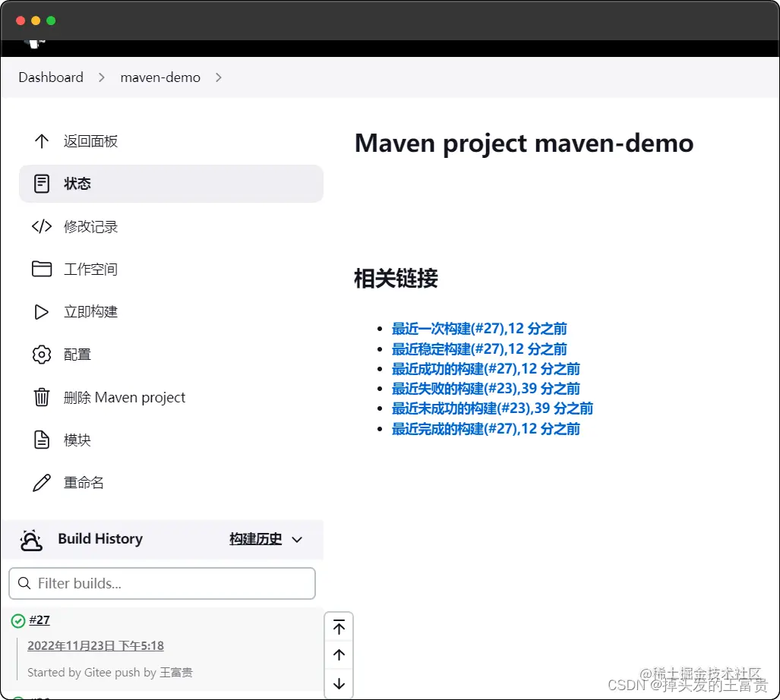
Task: Click the 'Maven project maven-demo' heading
Action: point(524,143)
